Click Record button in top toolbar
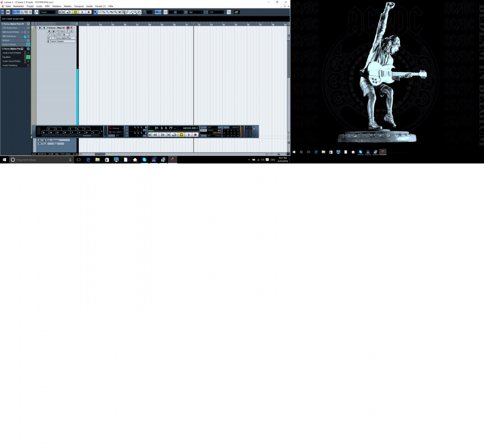Viewport: 484px width, 448px height. point(89,12)
